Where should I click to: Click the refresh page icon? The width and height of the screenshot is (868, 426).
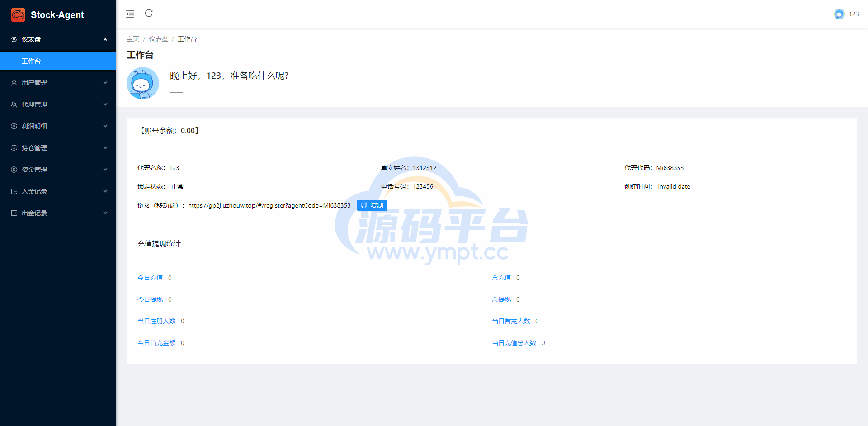coord(149,14)
